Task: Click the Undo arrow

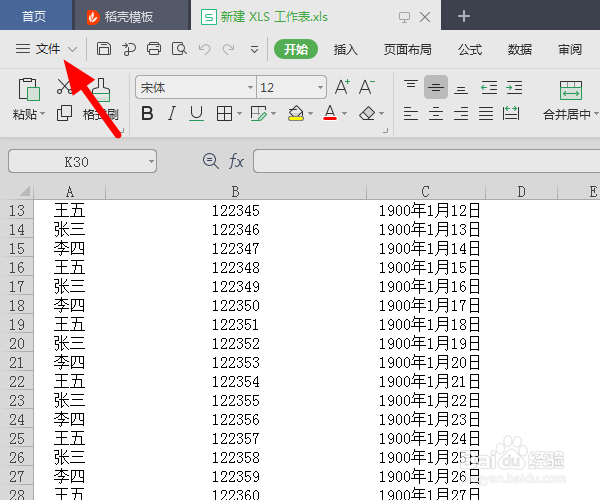Action: click(204, 49)
